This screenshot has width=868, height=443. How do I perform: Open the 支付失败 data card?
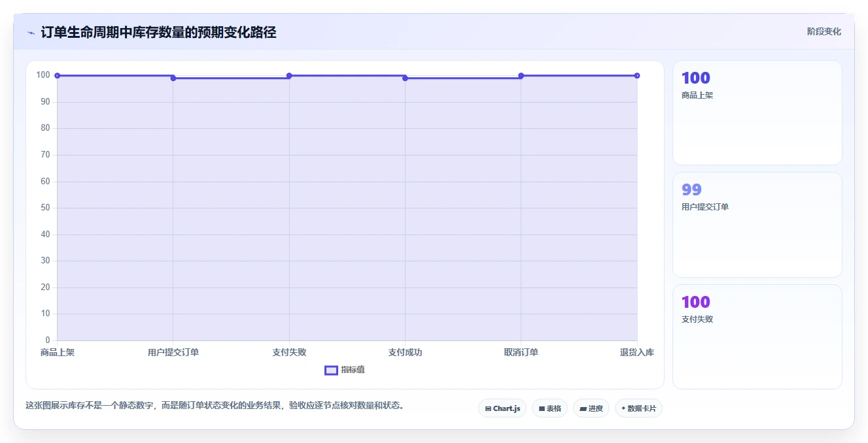pyautogui.click(x=757, y=336)
